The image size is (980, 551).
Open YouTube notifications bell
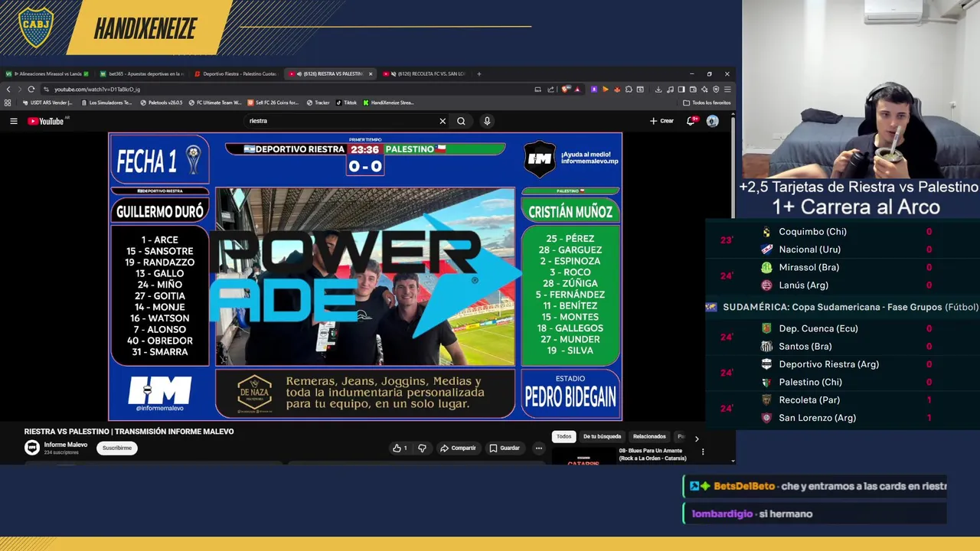692,121
